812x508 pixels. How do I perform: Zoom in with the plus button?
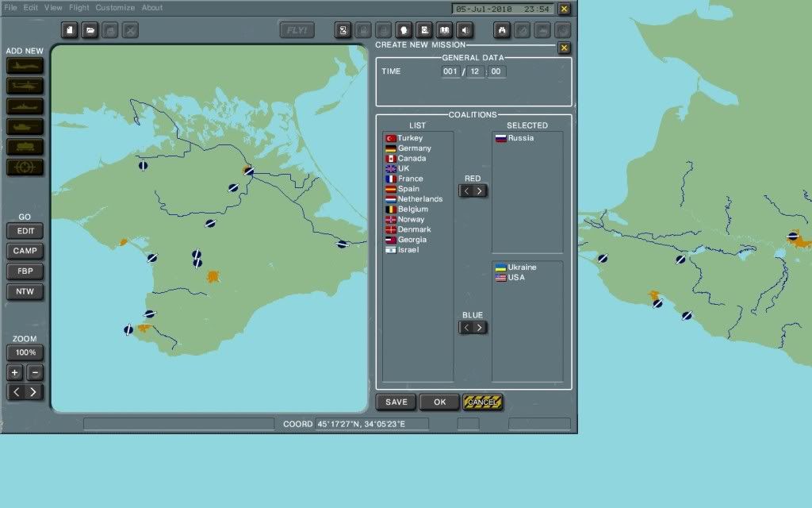click(13, 371)
